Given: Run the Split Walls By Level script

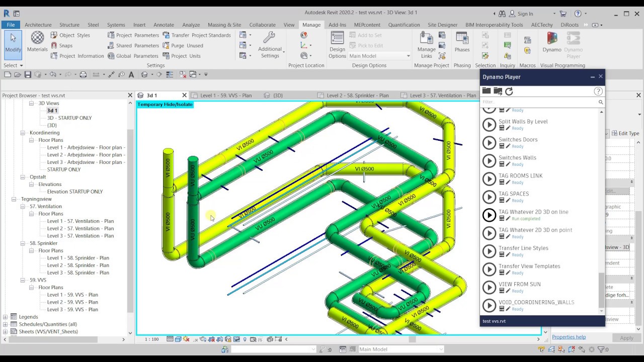Looking at the screenshot, I should point(489,125).
